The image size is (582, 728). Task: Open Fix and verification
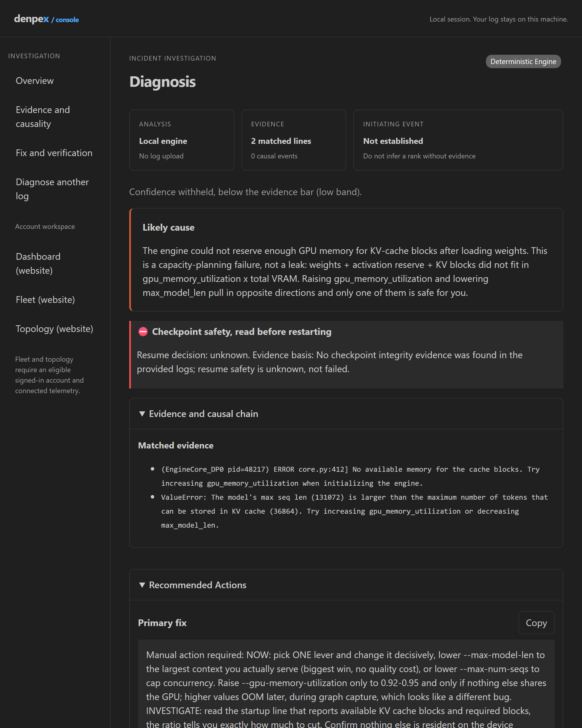point(54,153)
